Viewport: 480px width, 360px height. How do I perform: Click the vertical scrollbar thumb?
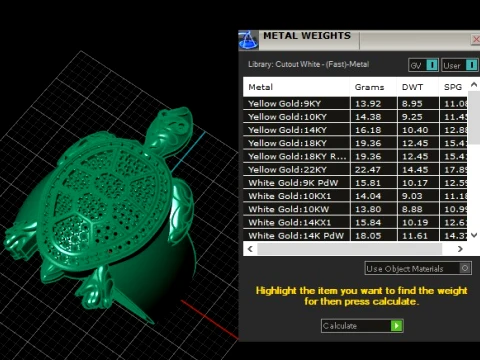click(474, 117)
